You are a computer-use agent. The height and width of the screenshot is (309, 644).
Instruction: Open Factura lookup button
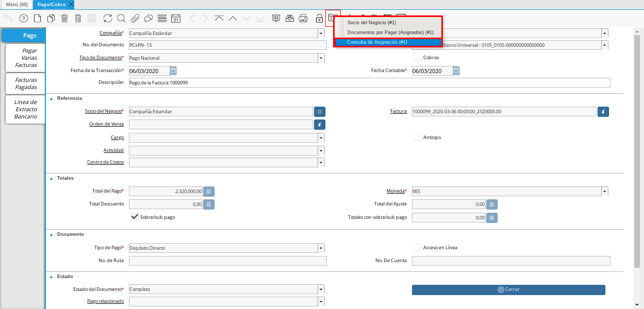(603, 111)
